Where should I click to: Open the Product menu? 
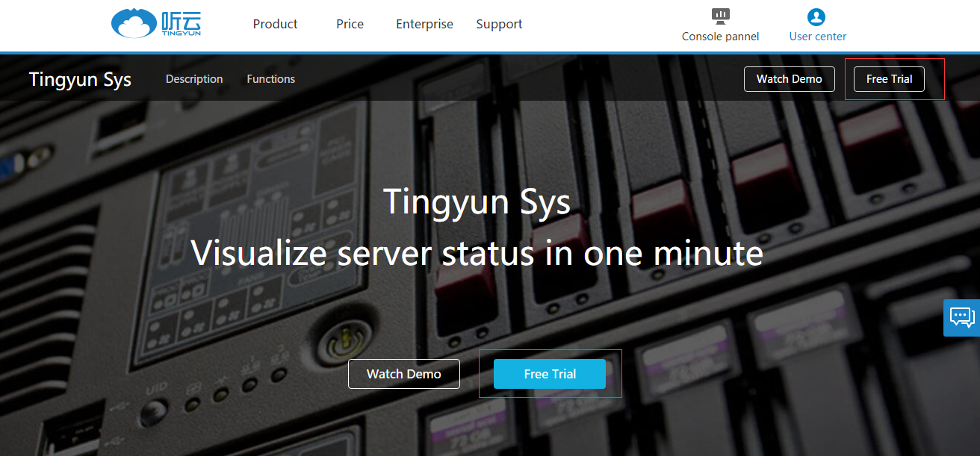(x=275, y=24)
